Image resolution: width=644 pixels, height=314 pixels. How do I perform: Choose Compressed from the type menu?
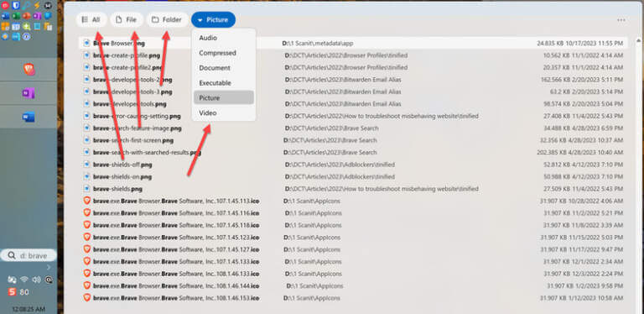coord(224,53)
